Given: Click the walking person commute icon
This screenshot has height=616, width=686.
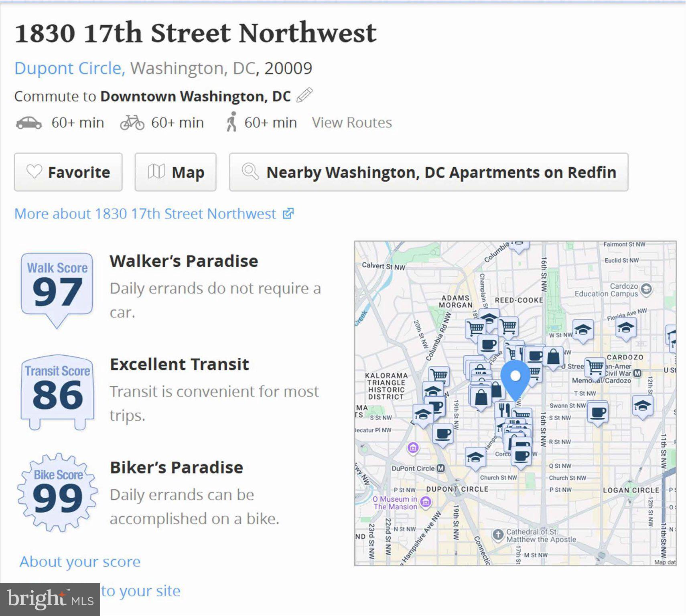Looking at the screenshot, I should pos(231,122).
